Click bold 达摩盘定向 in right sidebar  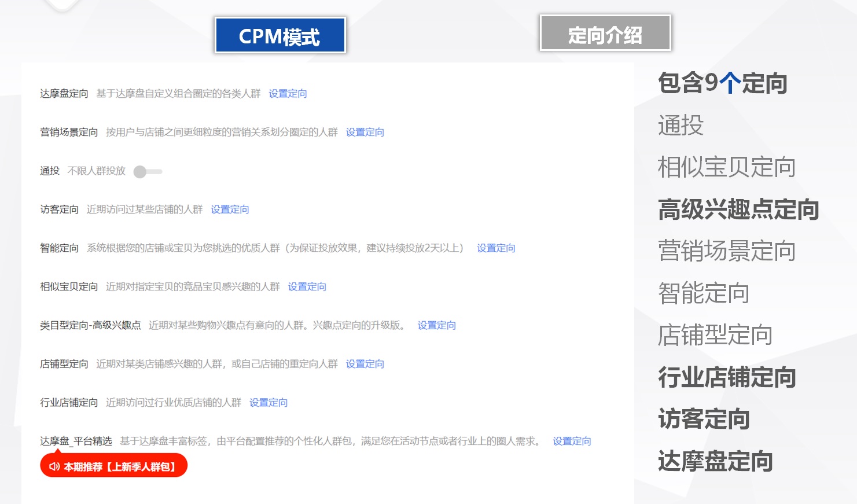[715, 461]
